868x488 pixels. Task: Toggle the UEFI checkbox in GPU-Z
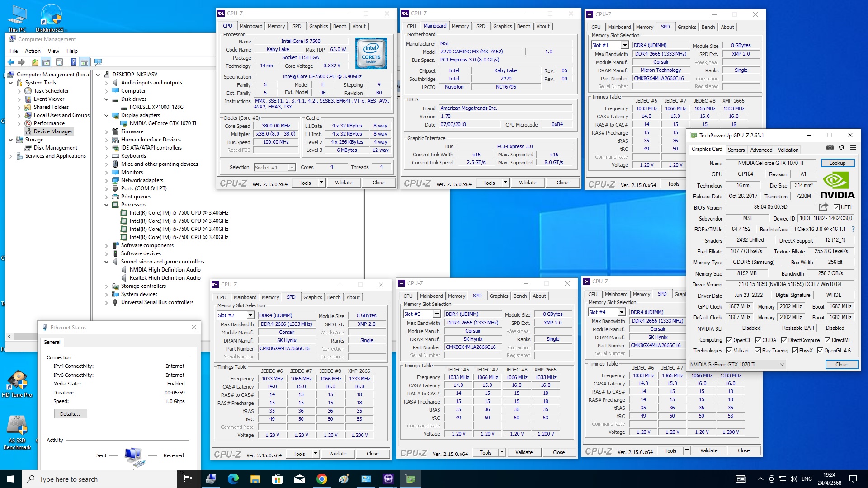click(836, 207)
